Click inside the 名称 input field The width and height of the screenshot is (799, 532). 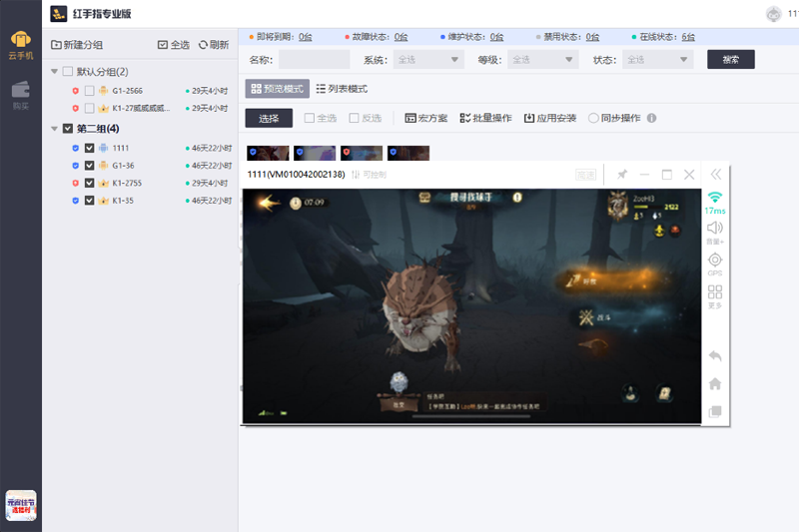(x=314, y=60)
